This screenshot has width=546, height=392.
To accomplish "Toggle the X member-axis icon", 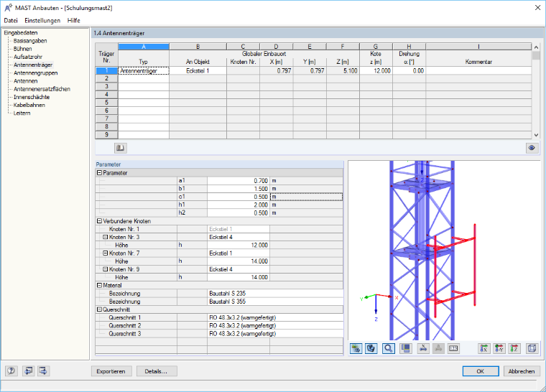I will pyautogui.click(x=423, y=348).
